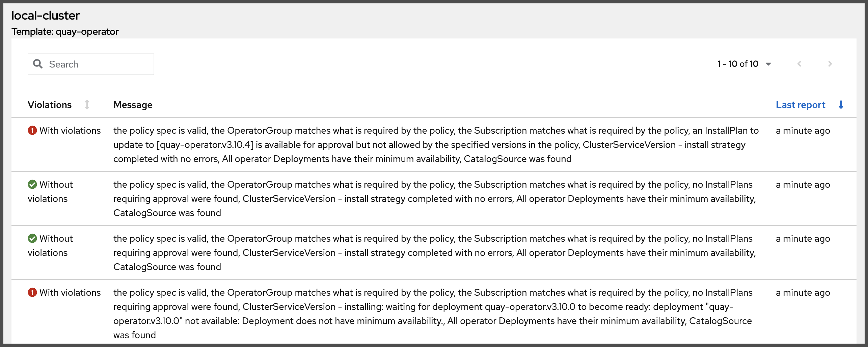The height and width of the screenshot is (347, 868).
Task: Select the message about deployment not available
Action: pos(433,314)
